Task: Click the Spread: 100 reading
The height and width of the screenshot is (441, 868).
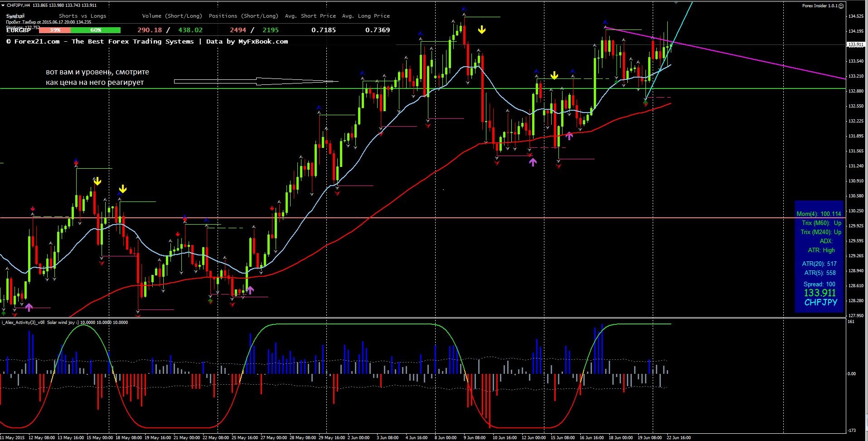Action: [819, 284]
